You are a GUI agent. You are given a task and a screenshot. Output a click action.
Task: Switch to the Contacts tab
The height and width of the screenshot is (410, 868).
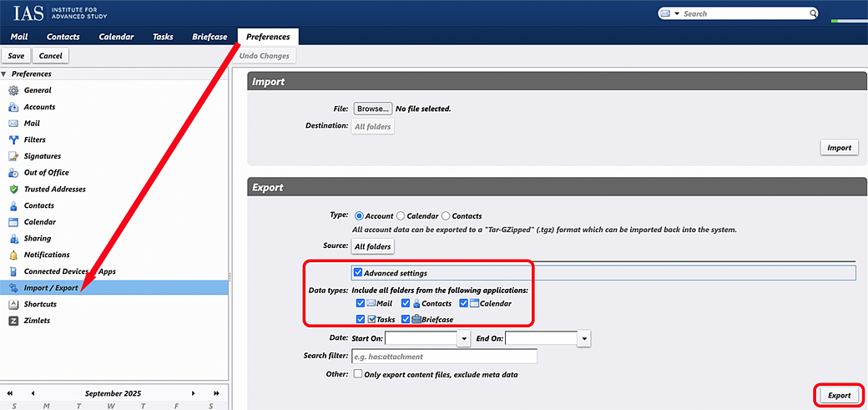click(63, 37)
